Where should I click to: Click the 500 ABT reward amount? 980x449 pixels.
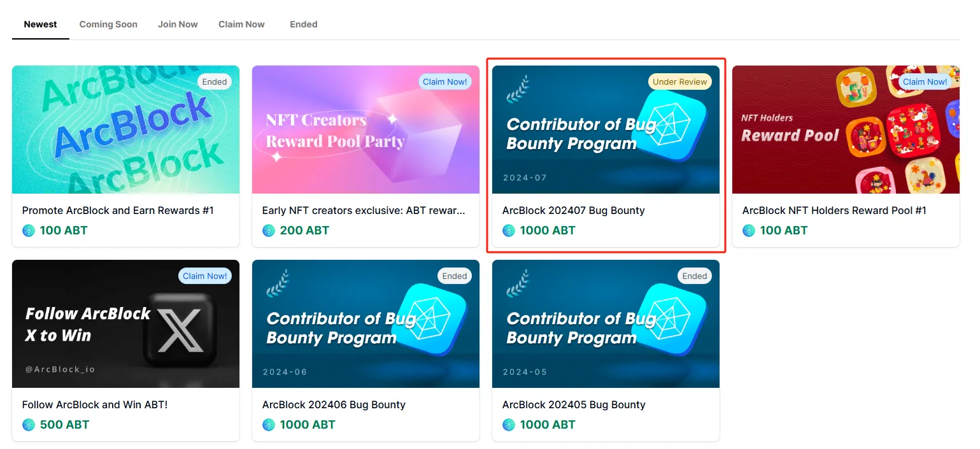point(64,425)
